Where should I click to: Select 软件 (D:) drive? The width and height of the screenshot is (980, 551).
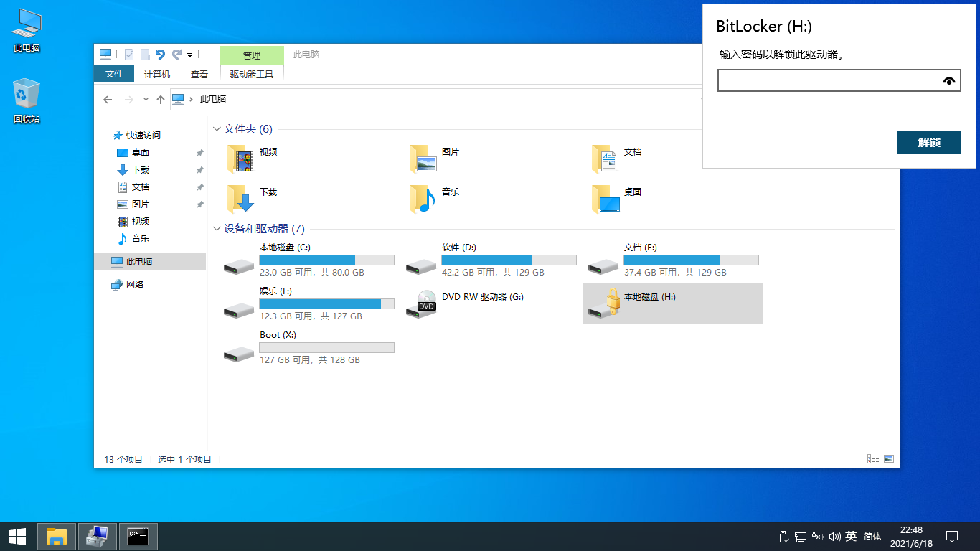point(491,260)
